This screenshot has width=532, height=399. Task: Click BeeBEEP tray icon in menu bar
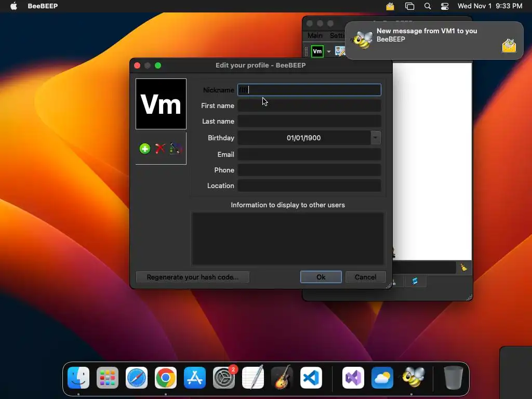point(390,6)
